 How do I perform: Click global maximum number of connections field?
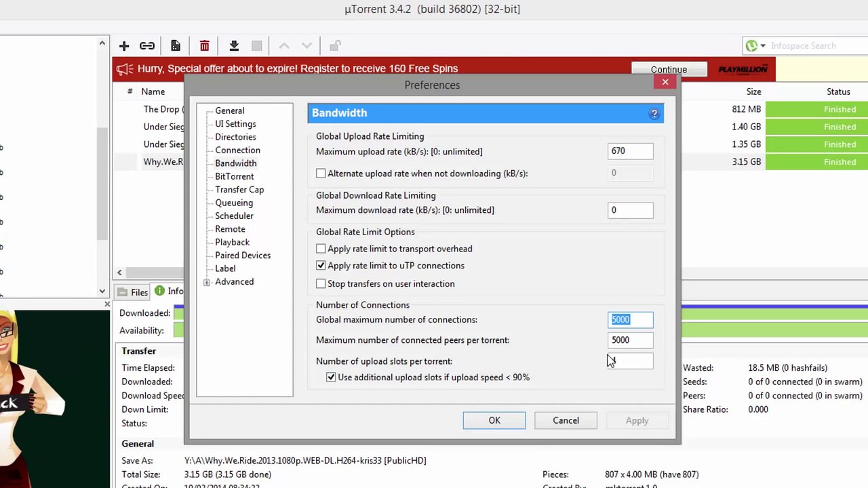point(631,320)
